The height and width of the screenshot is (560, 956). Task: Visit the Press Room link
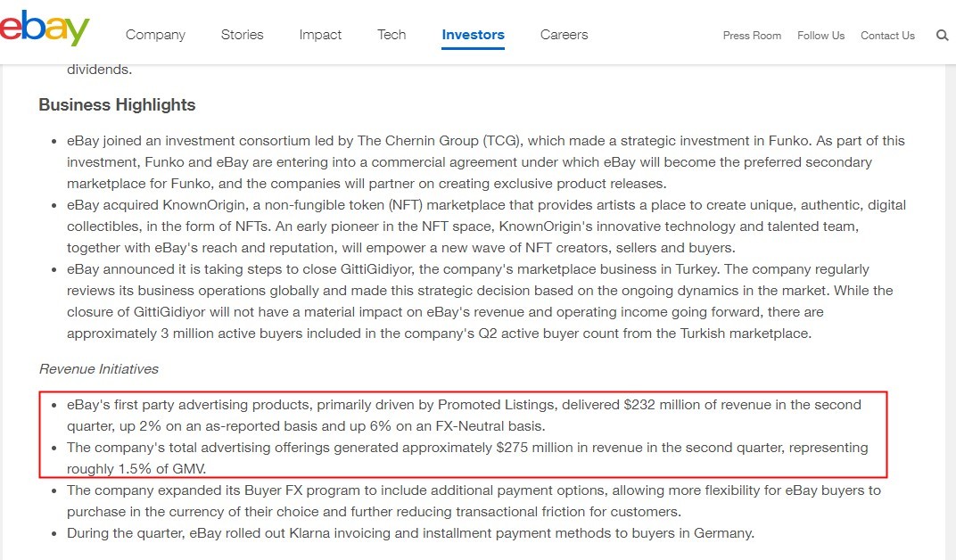752,36
